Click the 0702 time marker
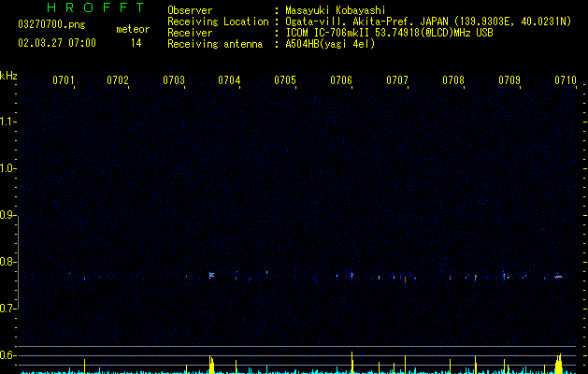Viewport: 588px width, 374px height. (118, 80)
